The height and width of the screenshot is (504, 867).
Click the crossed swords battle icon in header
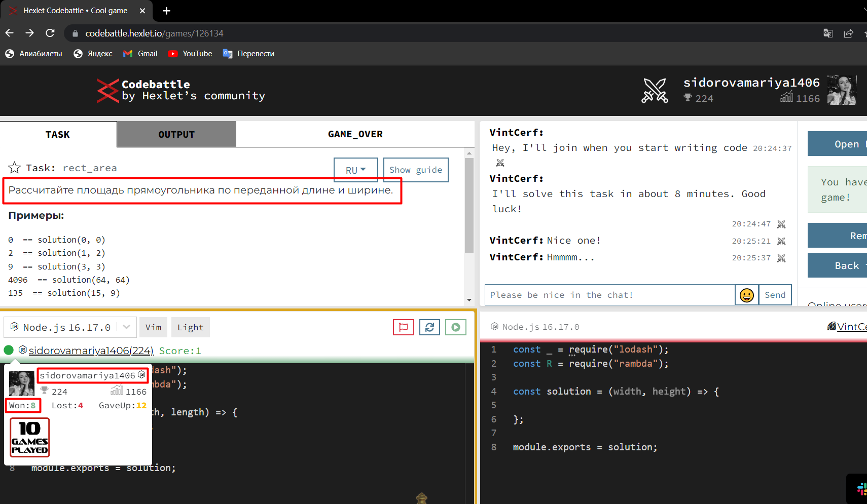[655, 90]
